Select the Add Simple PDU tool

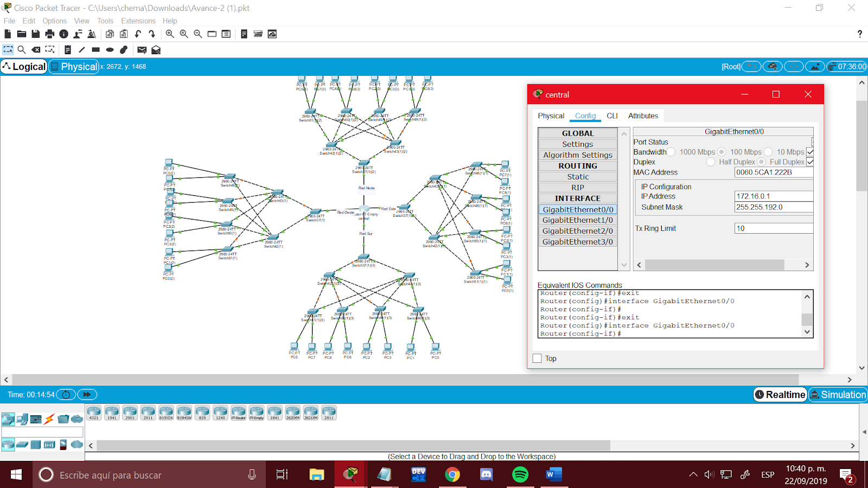coord(142,50)
